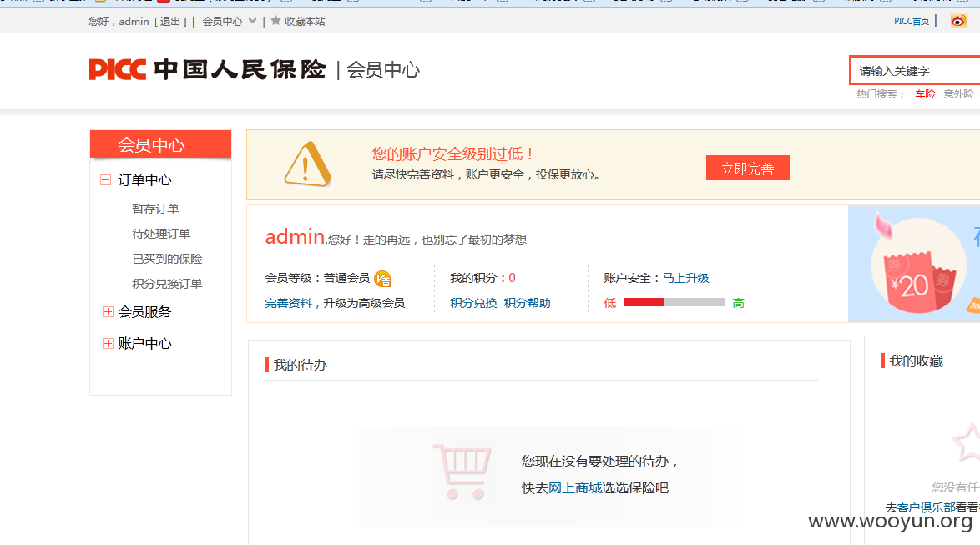
Task: Click the 我的待办 heading
Action: click(300, 365)
